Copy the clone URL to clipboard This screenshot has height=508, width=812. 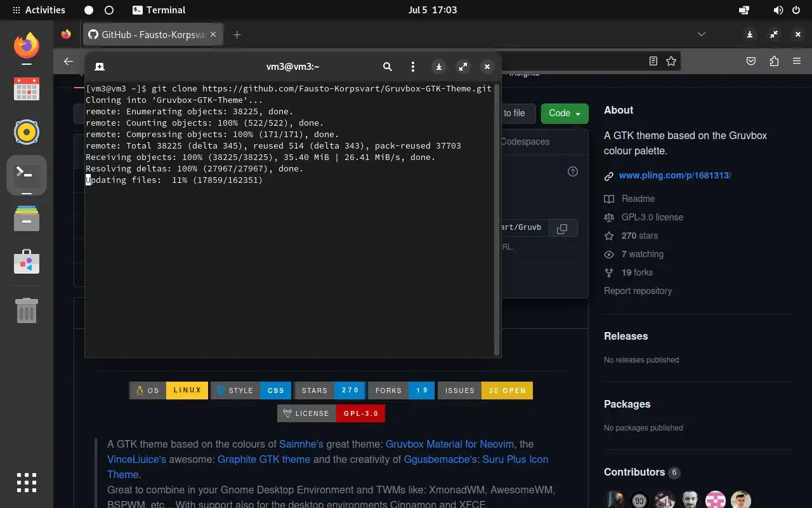pyautogui.click(x=562, y=229)
